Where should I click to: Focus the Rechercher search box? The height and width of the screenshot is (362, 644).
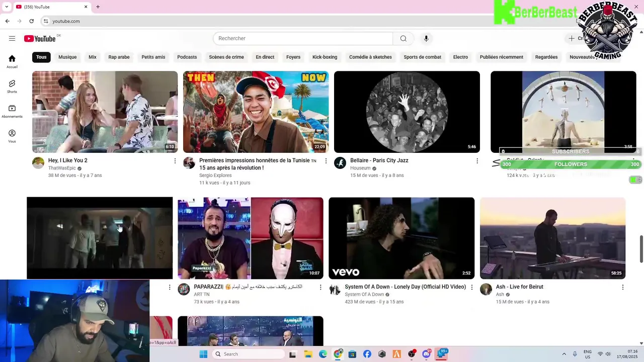click(303, 39)
